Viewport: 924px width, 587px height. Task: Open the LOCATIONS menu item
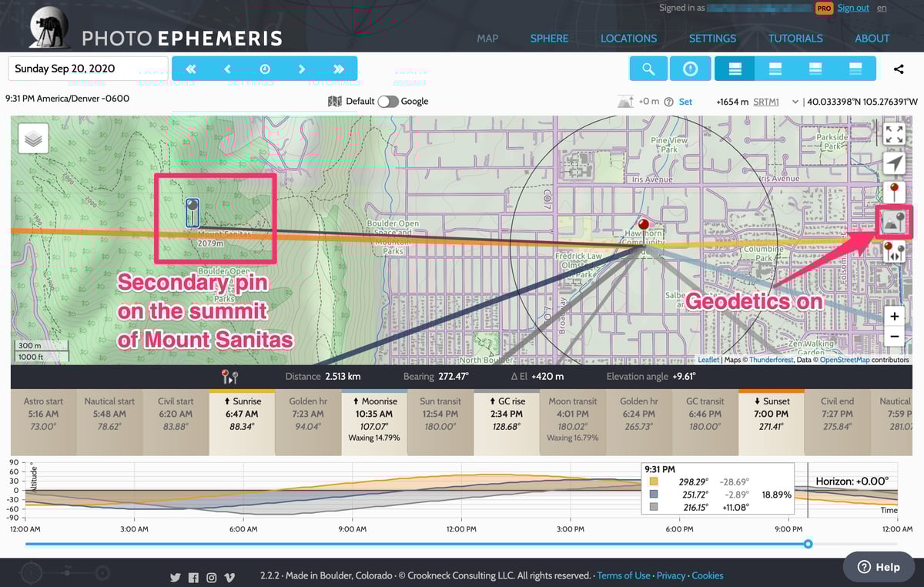(628, 38)
